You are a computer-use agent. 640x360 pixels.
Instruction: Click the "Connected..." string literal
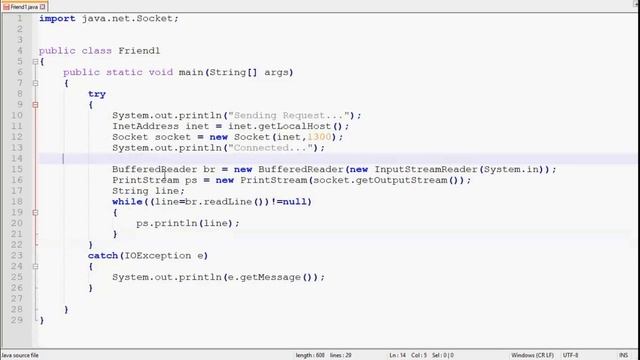tap(271, 148)
